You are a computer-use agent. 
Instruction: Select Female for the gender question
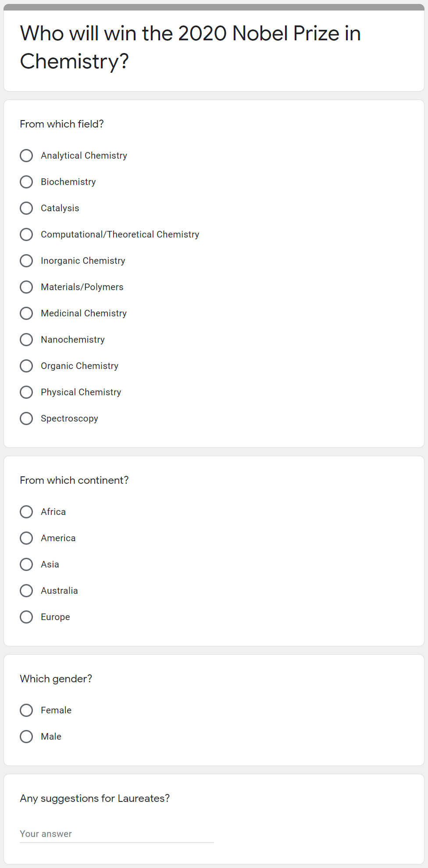point(26,710)
